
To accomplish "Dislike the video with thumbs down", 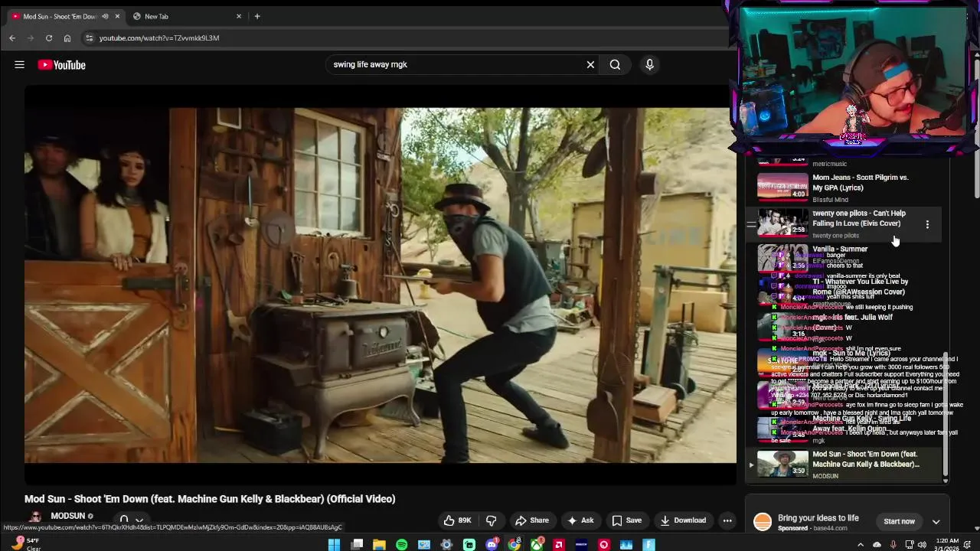I will point(492,520).
